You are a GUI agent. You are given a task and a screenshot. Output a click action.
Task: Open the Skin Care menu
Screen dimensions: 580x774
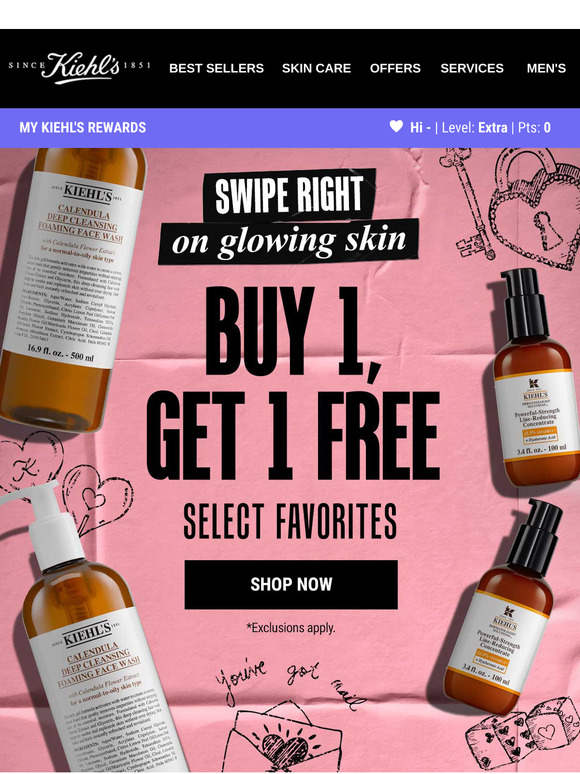tap(316, 68)
